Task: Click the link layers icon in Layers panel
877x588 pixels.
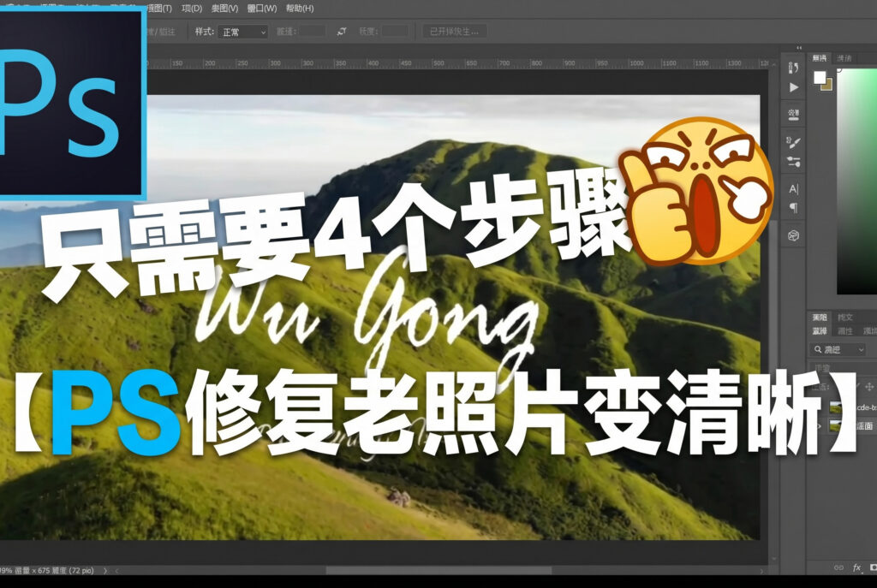Action: [x=838, y=567]
